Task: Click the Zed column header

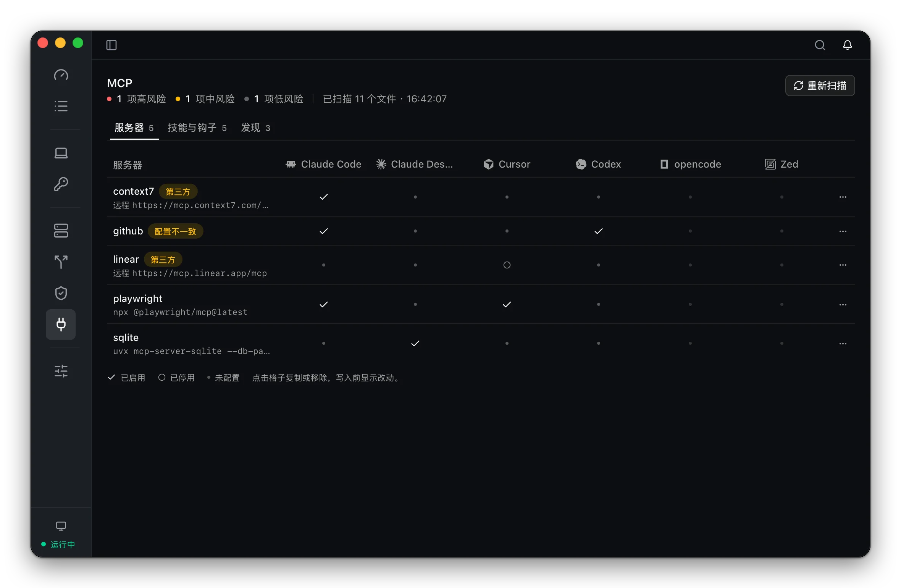Action: pyautogui.click(x=782, y=164)
